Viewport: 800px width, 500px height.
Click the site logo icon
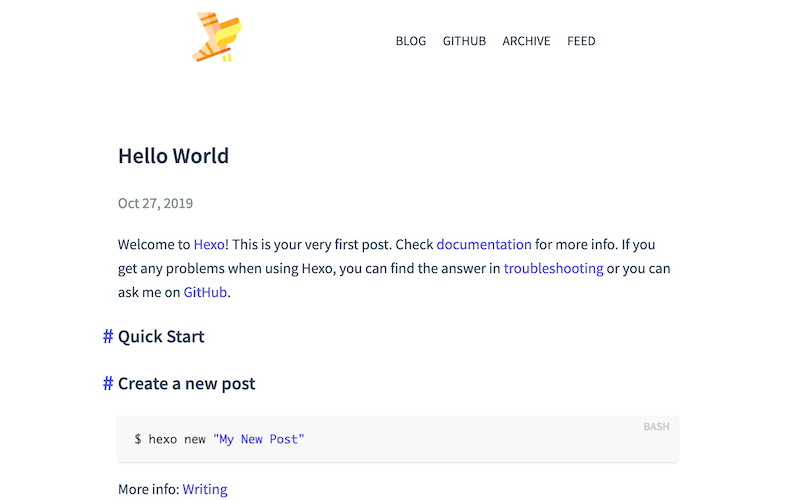click(x=218, y=37)
